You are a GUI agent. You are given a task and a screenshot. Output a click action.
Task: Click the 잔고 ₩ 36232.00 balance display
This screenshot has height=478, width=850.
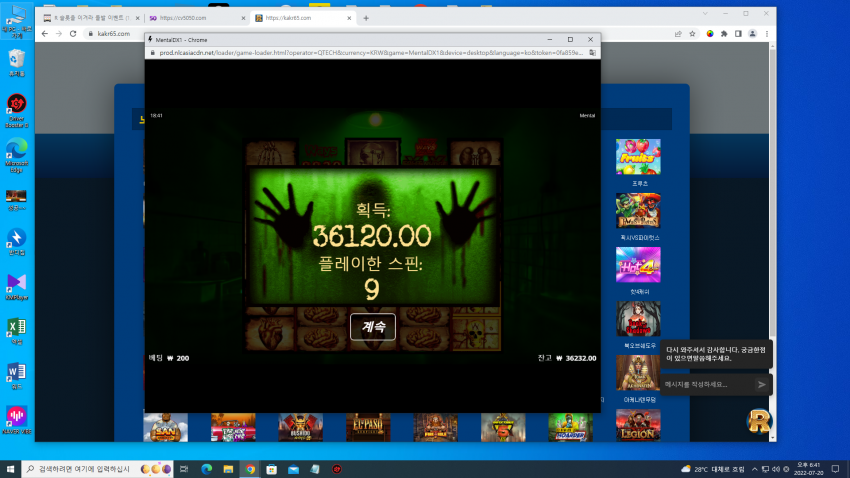click(567, 358)
